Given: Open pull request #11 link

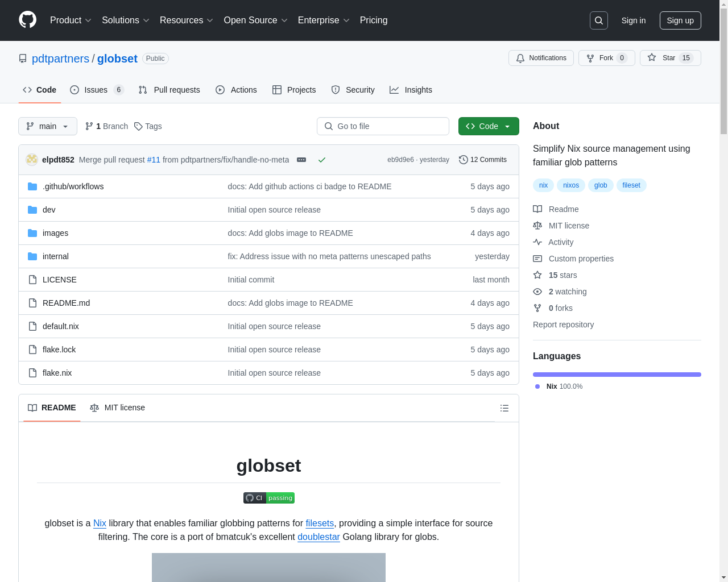Looking at the screenshot, I should tap(154, 160).
